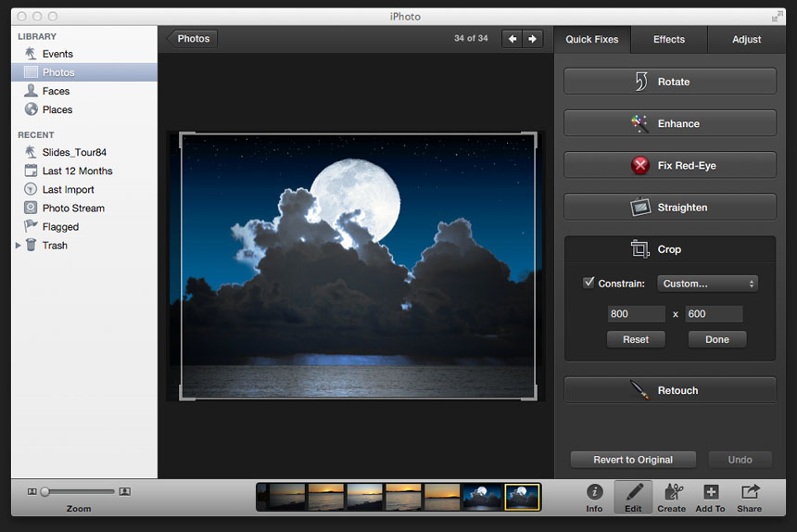Click Done to apply crop
The image size is (797, 532).
[717, 339]
